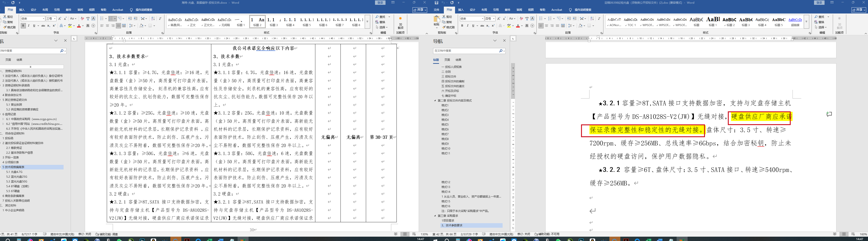The image size is (868, 241).
Task: Toggle show paragraph marks in left window
Action: (x=160, y=19)
